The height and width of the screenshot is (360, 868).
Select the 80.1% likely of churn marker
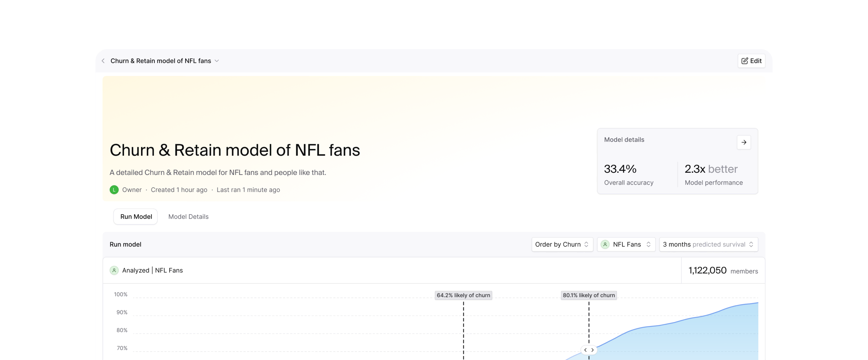pyautogui.click(x=589, y=295)
